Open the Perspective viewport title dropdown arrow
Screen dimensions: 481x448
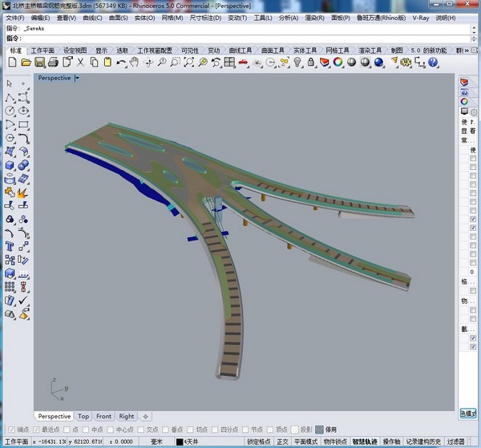coord(77,78)
